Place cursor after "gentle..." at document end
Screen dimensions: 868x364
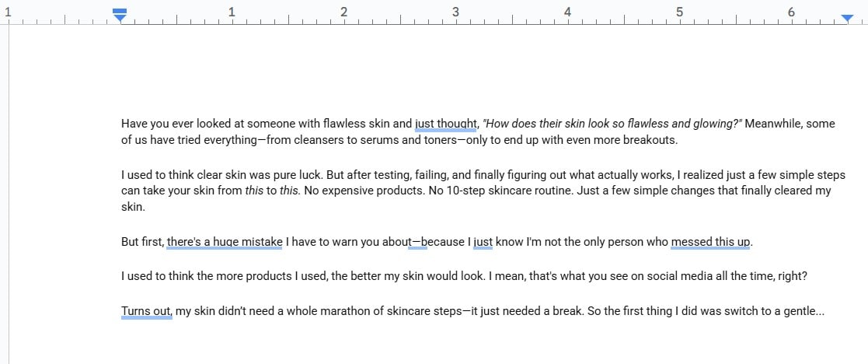tap(824, 311)
